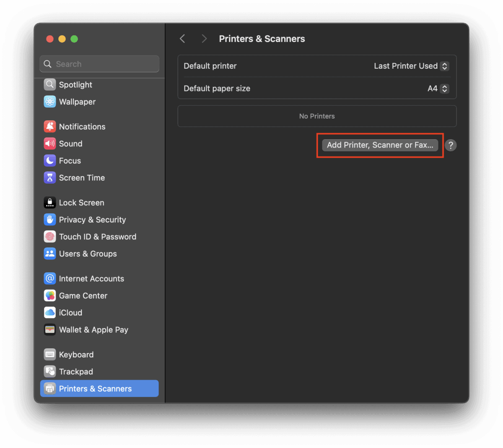Click the Default printer stepper arrows
The image size is (503, 448).
(444, 66)
